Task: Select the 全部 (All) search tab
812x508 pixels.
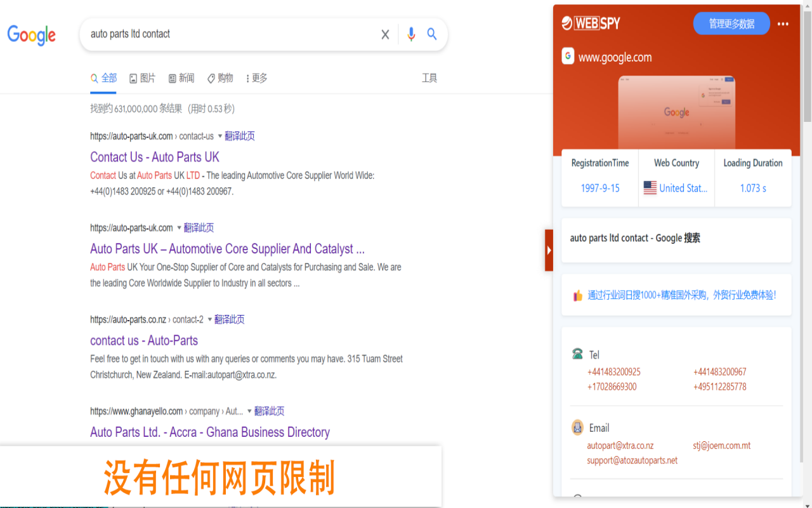Action: 103,78
